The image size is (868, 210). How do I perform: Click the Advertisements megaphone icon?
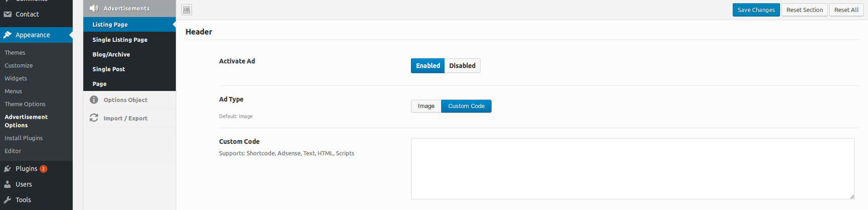[94, 8]
